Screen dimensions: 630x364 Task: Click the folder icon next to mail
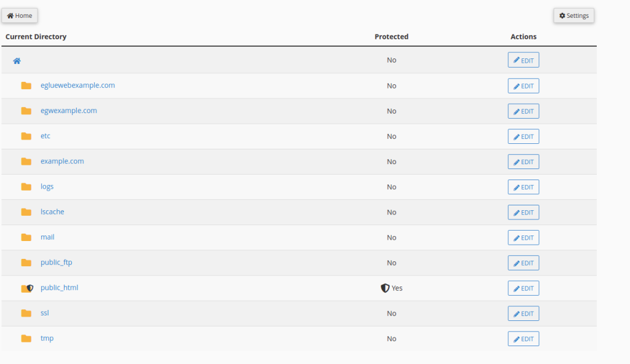click(26, 237)
